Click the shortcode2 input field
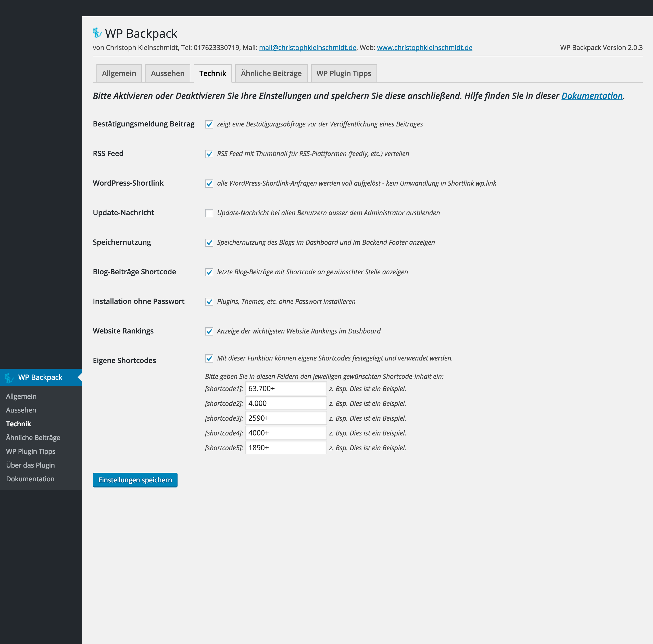Screen dimensions: 653x644 click(286, 403)
